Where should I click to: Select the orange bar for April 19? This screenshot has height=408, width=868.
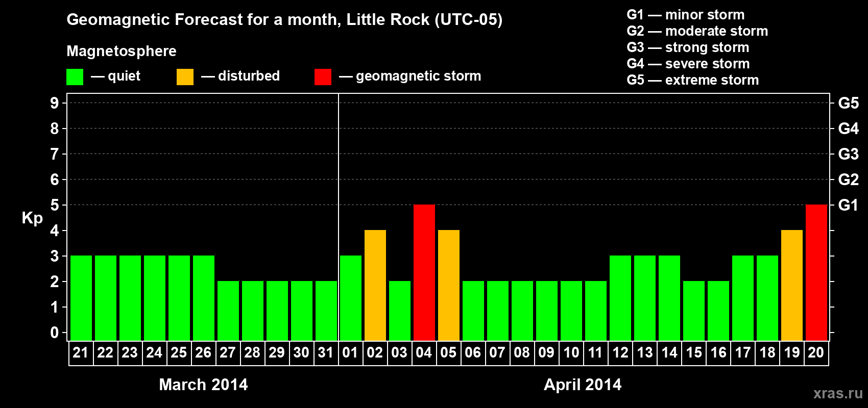[792, 285]
